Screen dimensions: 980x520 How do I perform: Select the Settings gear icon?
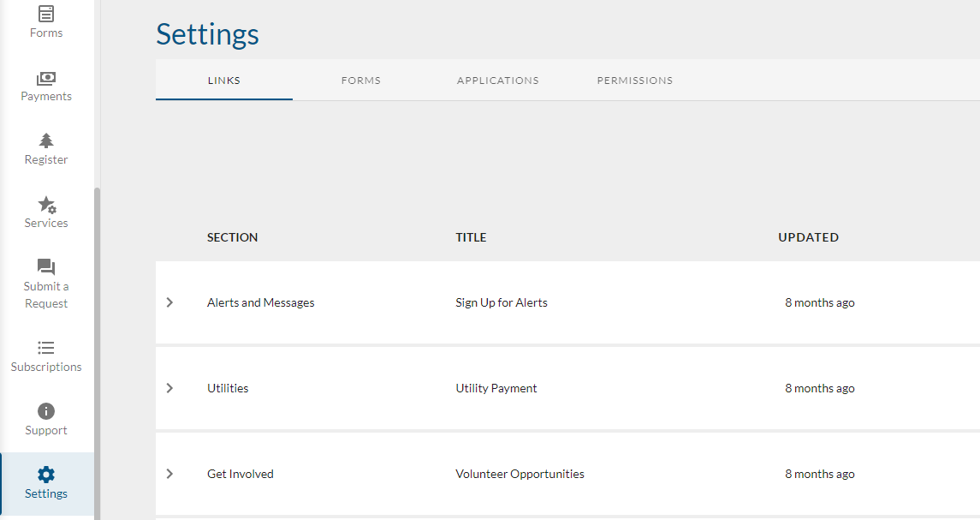[46, 475]
